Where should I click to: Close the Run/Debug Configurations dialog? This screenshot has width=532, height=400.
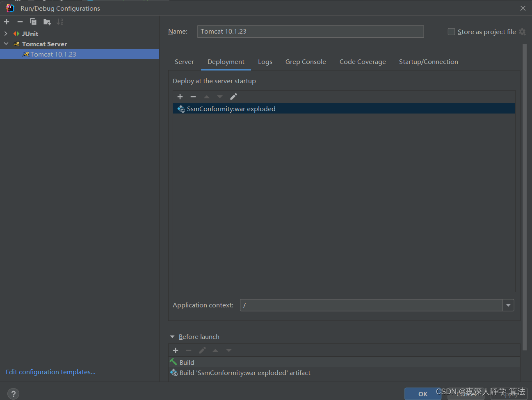[523, 8]
